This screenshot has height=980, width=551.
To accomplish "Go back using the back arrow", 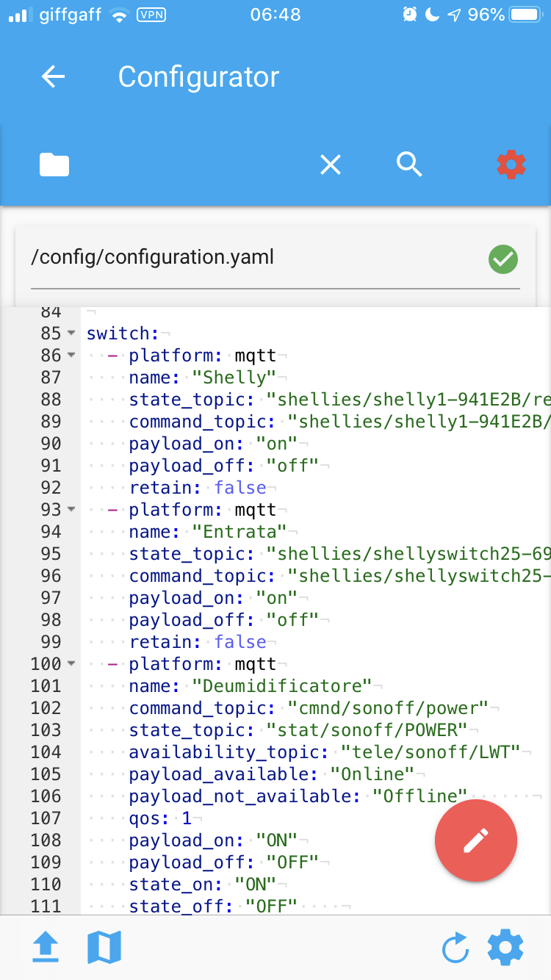I will (x=53, y=76).
